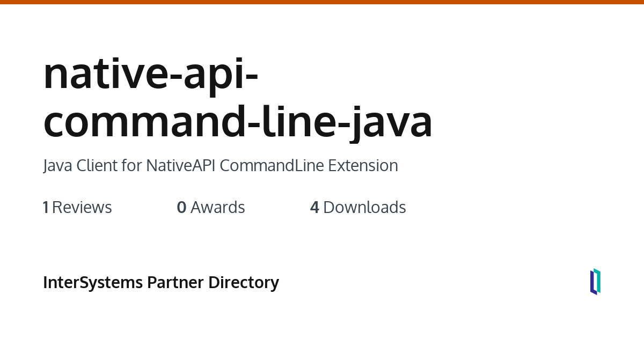
Task: Click the "command-line-java" title line
Action: click(x=237, y=121)
